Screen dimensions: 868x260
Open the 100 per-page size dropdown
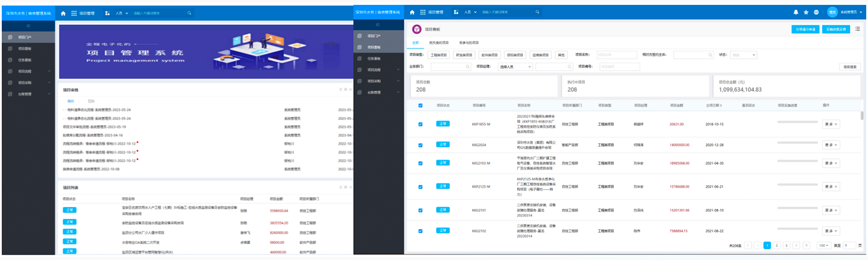click(x=824, y=245)
